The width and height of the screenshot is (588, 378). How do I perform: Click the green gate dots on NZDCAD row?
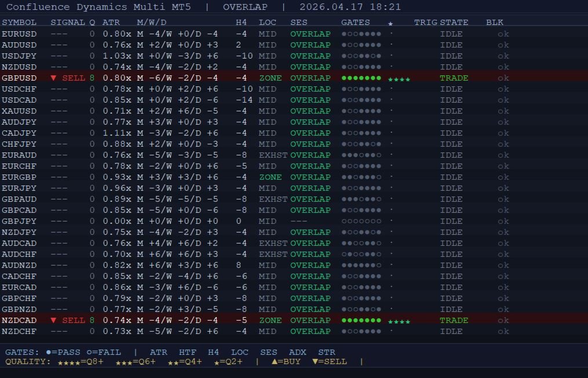pos(361,321)
